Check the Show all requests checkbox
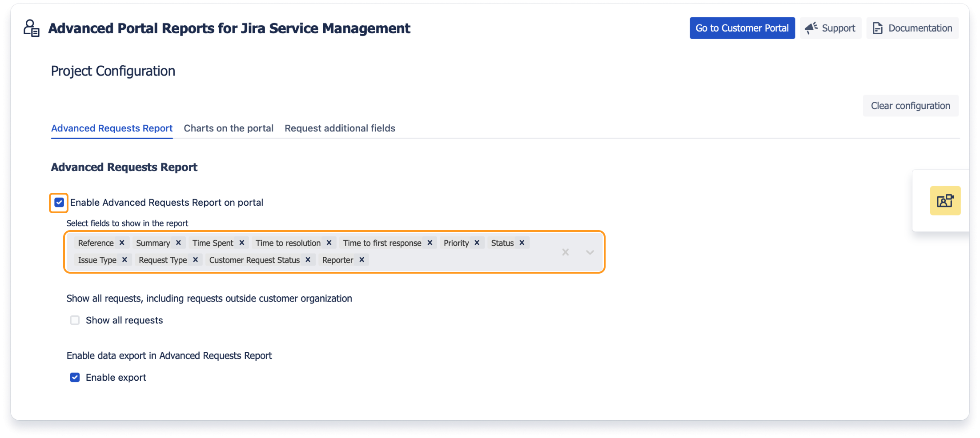The height and width of the screenshot is (438, 980). (x=75, y=320)
